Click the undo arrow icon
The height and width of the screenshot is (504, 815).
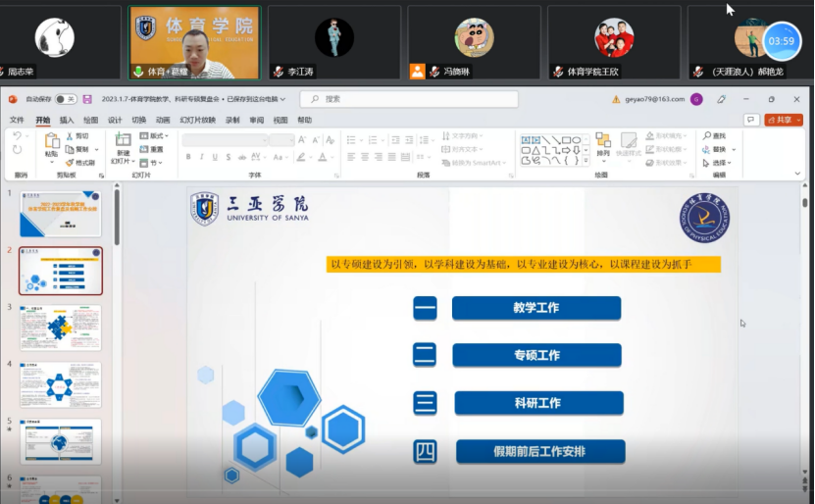pyautogui.click(x=17, y=136)
